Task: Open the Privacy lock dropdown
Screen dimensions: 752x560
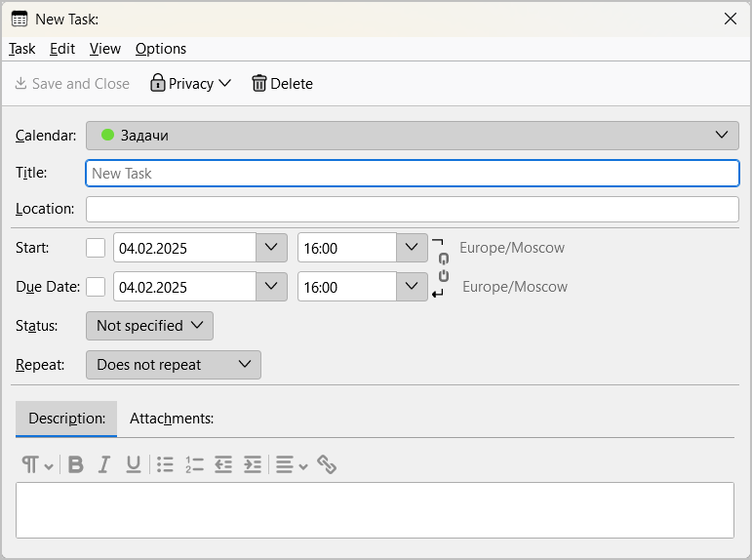Action: (190, 84)
